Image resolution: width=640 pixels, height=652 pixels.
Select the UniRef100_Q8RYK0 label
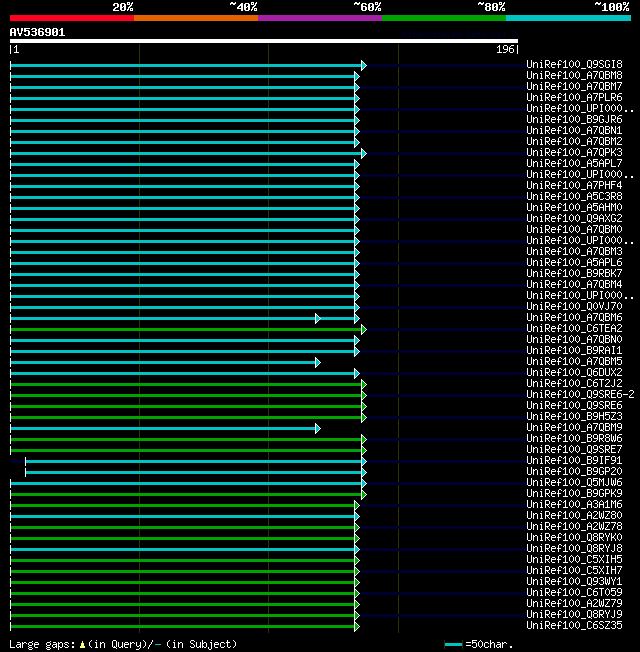[x=574, y=538]
